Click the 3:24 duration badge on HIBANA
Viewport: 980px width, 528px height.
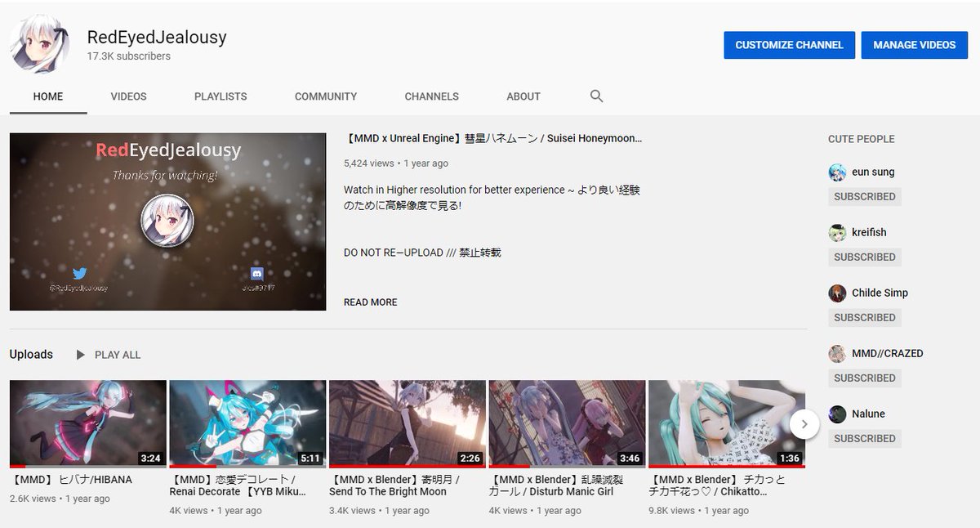[150, 458]
